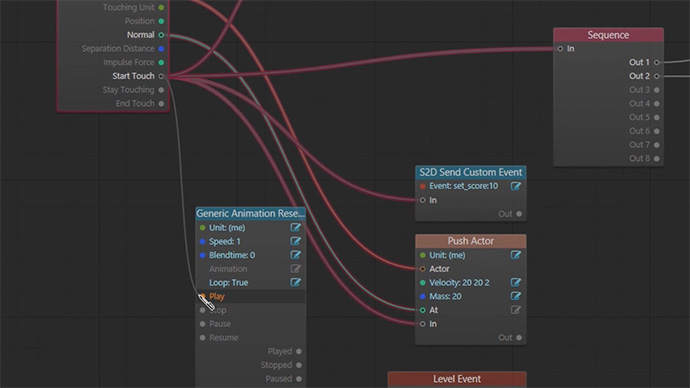Click edit icon next to Mass: 20
690x388 pixels.
point(516,296)
